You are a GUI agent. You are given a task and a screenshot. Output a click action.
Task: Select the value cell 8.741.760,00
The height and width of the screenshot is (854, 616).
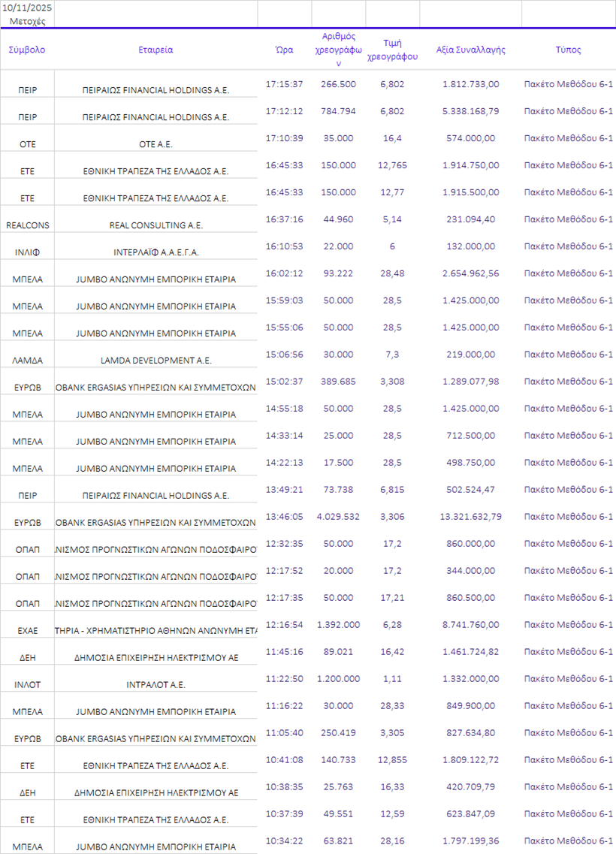[x=470, y=624]
